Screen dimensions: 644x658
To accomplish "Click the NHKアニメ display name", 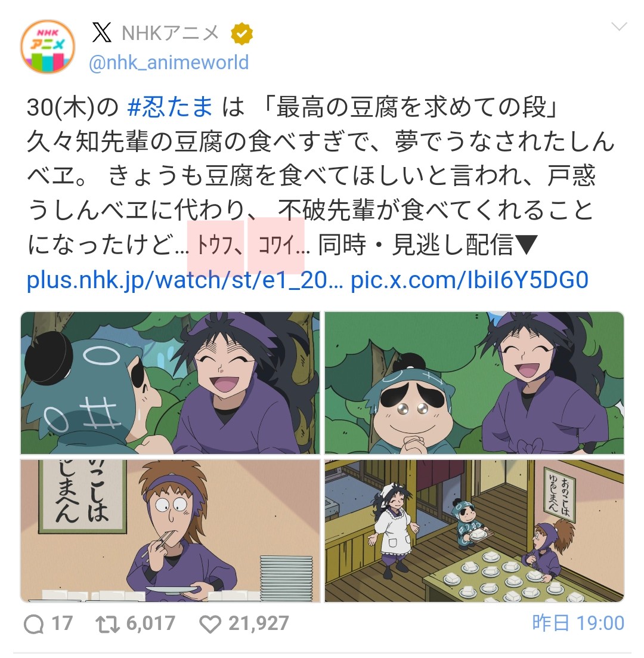I will click(x=171, y=33).
